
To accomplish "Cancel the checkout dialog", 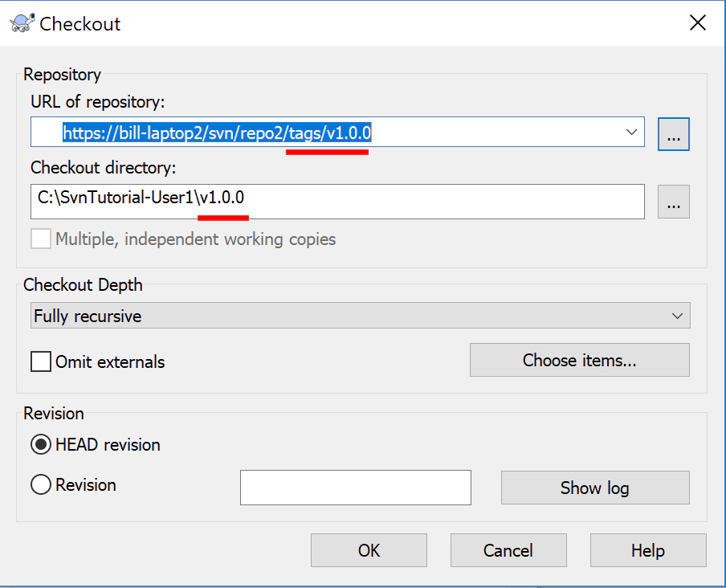I will [x=508, y=550].
